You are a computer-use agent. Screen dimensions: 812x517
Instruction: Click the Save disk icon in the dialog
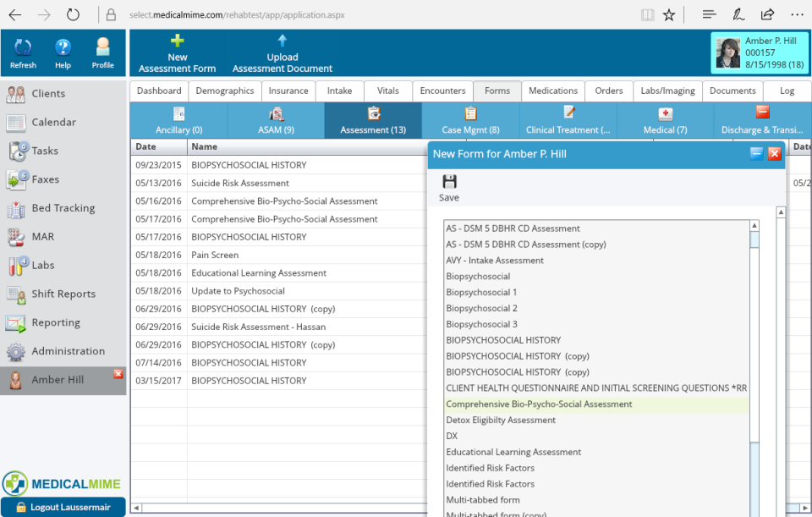point(448,183)
